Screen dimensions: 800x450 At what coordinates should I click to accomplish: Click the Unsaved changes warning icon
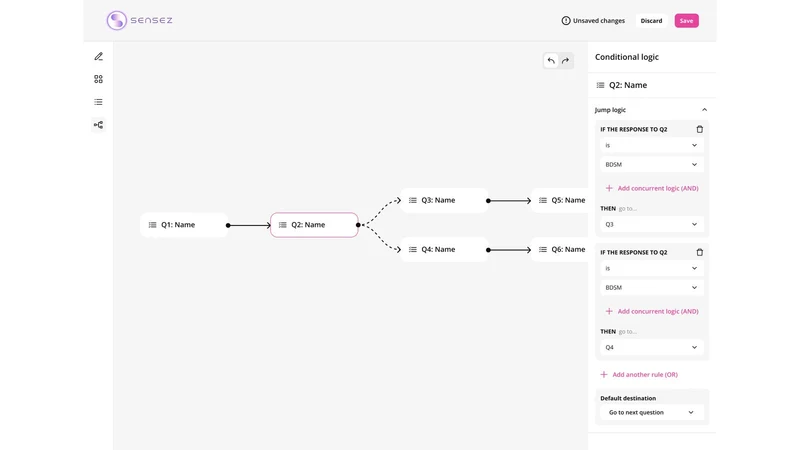tap(566, 20)
